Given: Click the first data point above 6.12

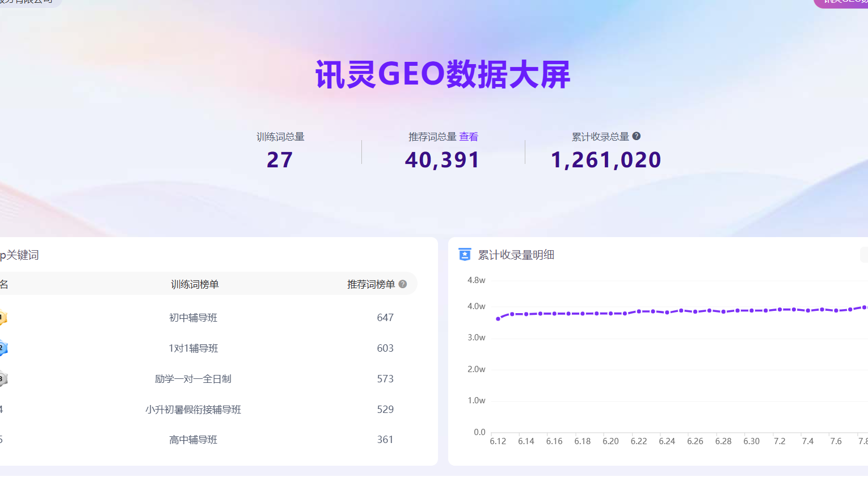Looking at the screenshot, I should [x=498, y=319].
